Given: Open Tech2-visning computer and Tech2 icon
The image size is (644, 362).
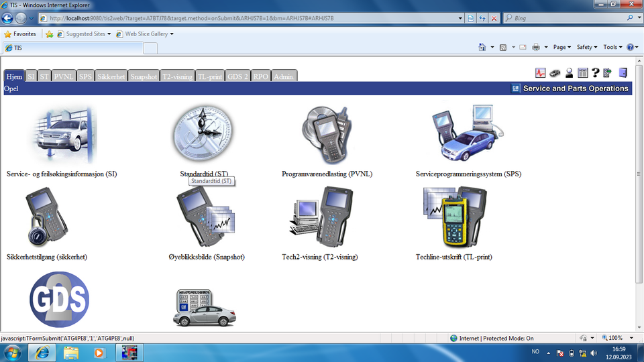Looking at the screenshot, I should point(321,217).
